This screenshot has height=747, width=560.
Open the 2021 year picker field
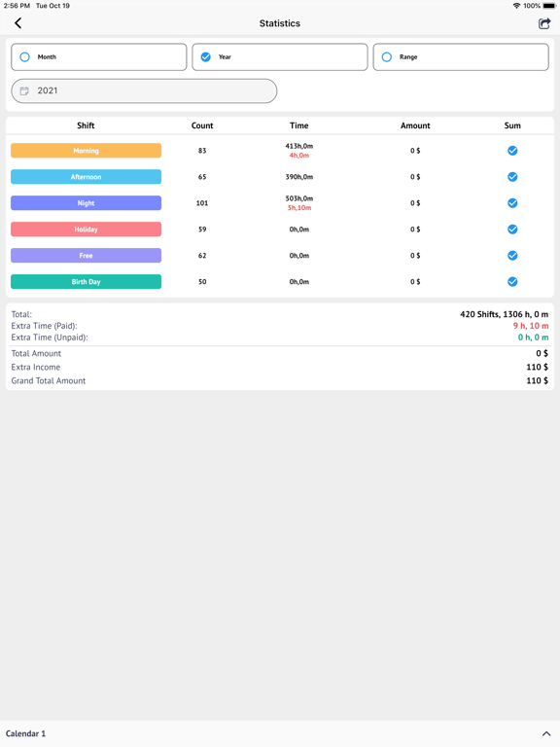click(144, 91)
